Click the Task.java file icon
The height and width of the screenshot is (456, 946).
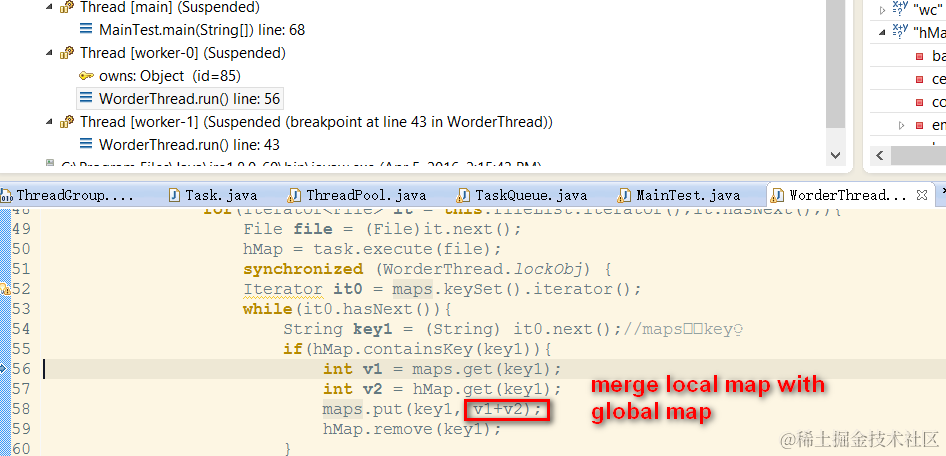175,195
